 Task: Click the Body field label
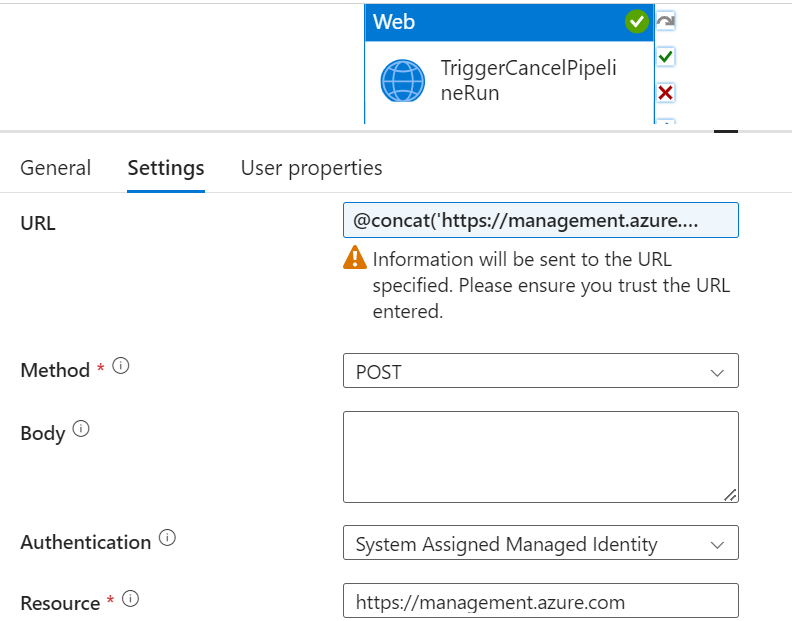(x=43, y=434)
